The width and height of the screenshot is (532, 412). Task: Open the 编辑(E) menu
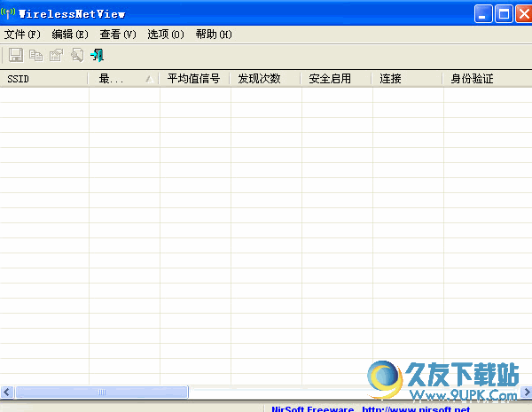pos(70,35)
